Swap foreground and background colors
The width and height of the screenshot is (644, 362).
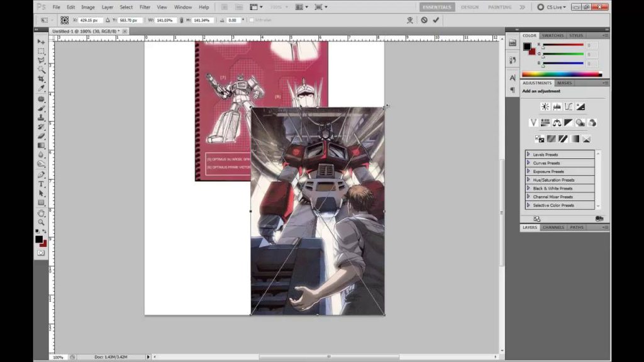coord(45,231)
